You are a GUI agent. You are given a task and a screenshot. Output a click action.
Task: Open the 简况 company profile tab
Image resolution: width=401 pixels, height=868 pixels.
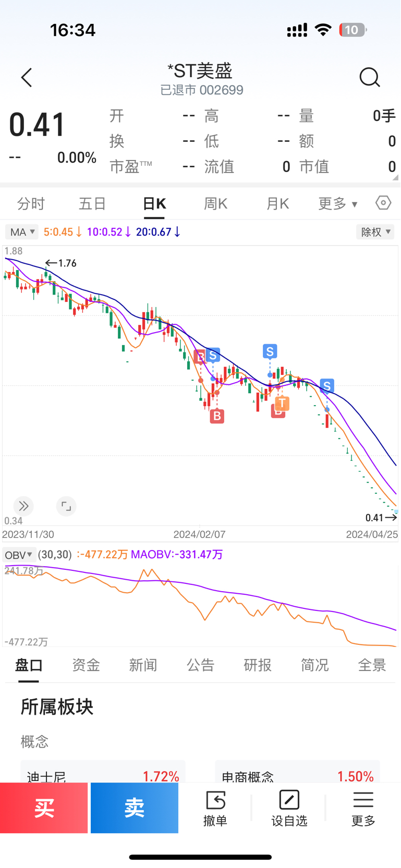click(x=315, y=665)
